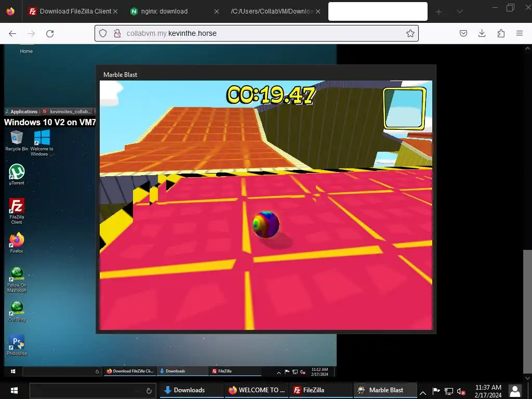Image resolution: width=532 pixels, height=399 pixels.
Task: Click the flag notification tray icon
Action: (x=436, y=391)
